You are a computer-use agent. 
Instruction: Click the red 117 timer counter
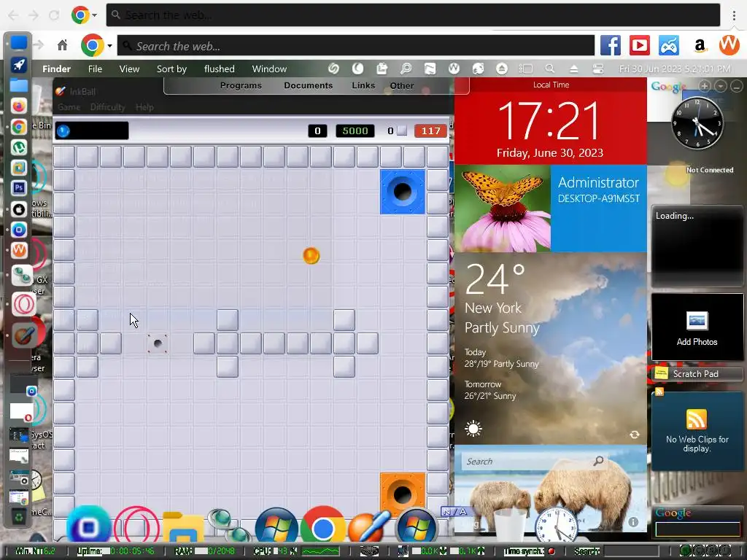click(430, 131)
